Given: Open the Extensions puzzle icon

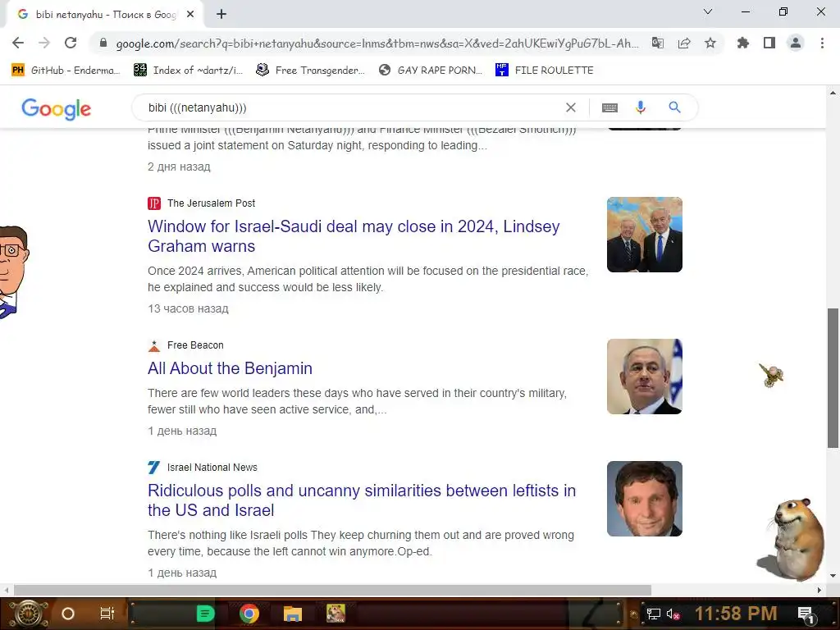Looking at the screenshot, I should coord(742,43).
